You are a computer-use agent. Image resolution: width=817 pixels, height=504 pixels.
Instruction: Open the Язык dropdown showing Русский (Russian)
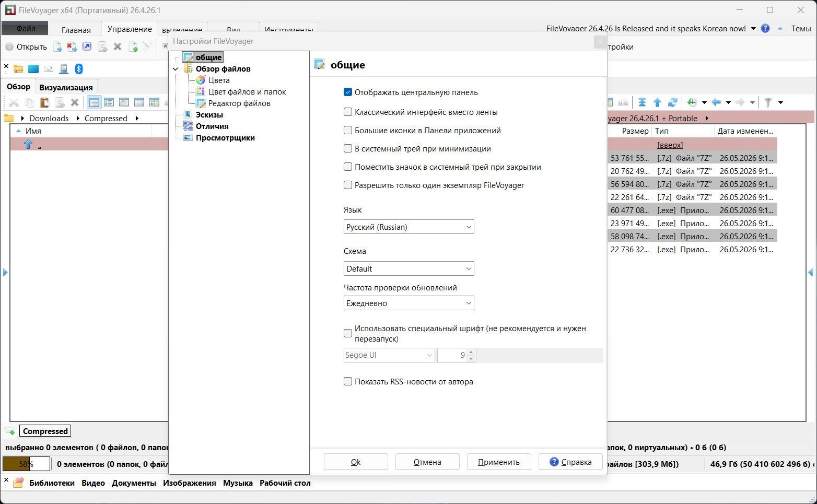(x=408, y=227)
